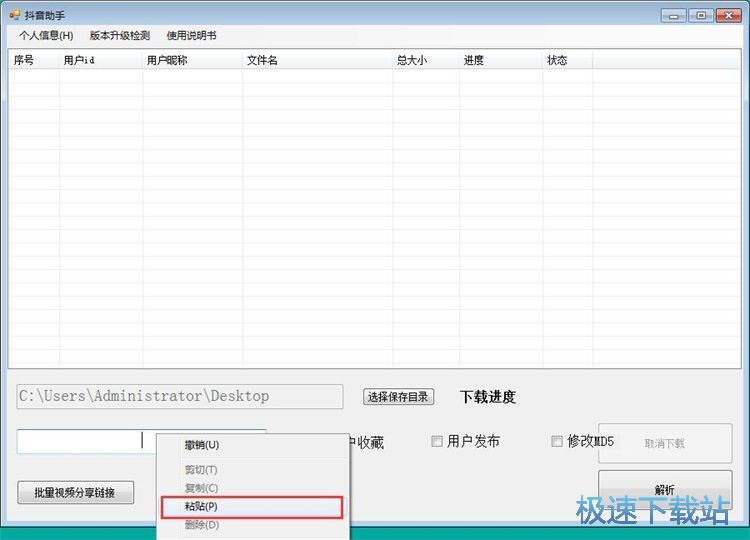Choose 删除(D) from the context menu
The width and height of the screenshot is (750, 540).
[x=252, y=525]
